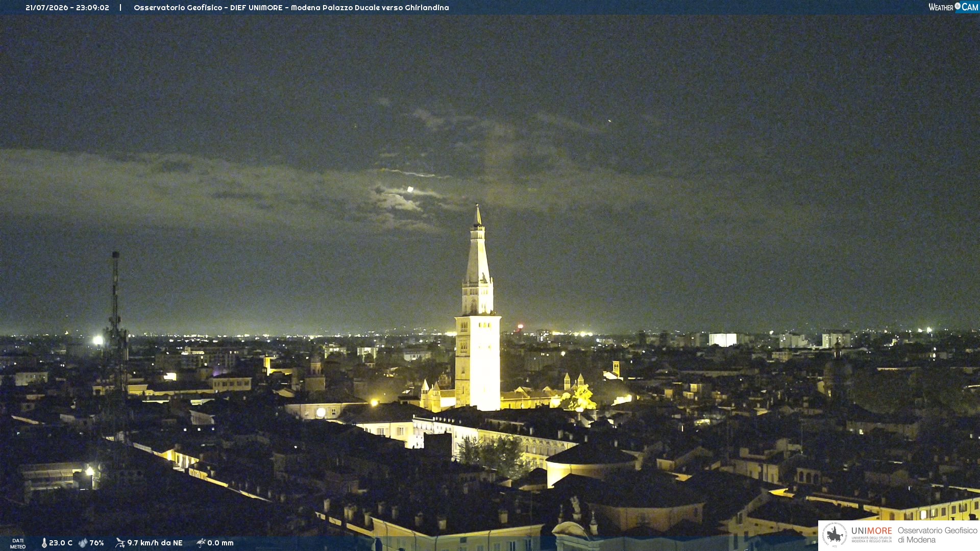Select the timestamp 21/07/2026 - 23:09:02
Viewport: 980px width, 551px height.
click(x=67, y=8)
